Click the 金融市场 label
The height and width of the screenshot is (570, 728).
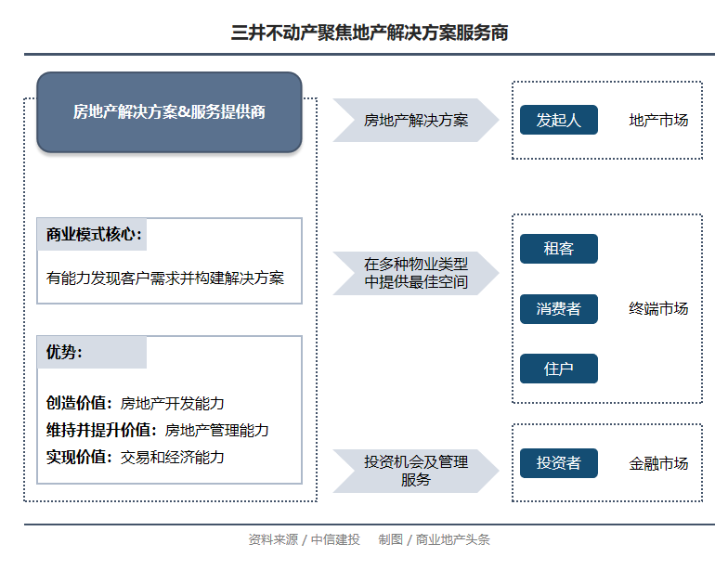pyautogui.click(x=658, y=463)
